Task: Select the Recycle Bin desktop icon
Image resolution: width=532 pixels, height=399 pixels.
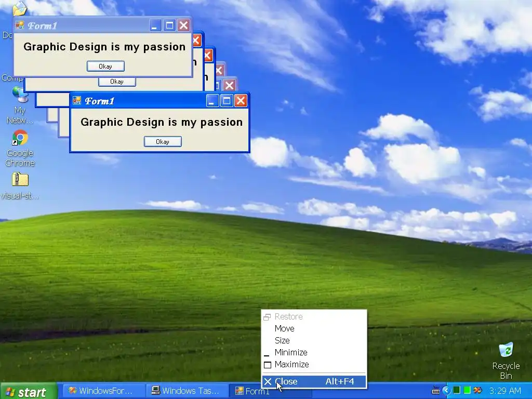Action: tap(506, 361)
